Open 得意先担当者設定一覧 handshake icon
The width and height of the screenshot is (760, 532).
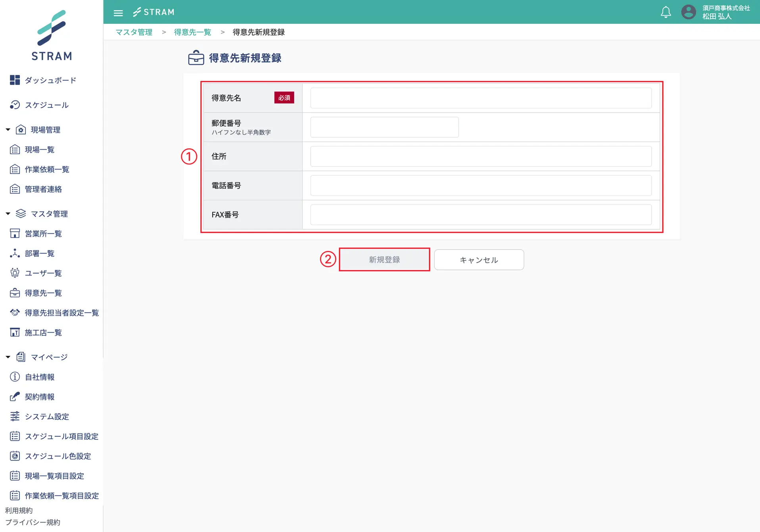15,313
